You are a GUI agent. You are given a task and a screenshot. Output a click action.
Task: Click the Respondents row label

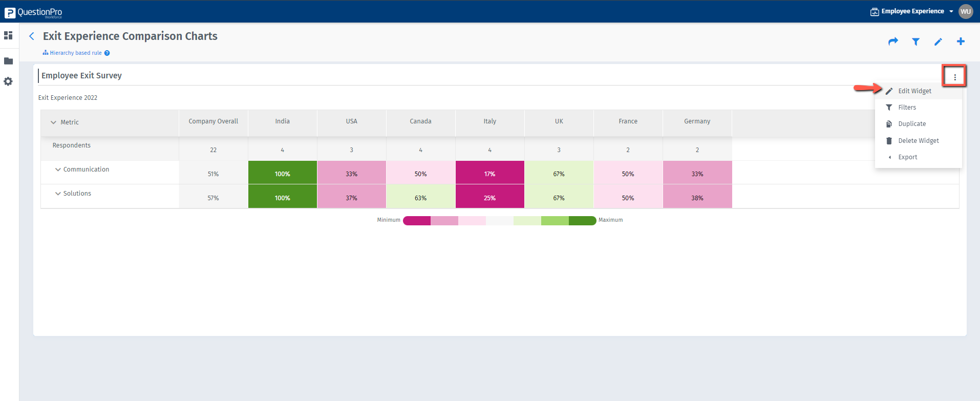[x=72, y=145]
